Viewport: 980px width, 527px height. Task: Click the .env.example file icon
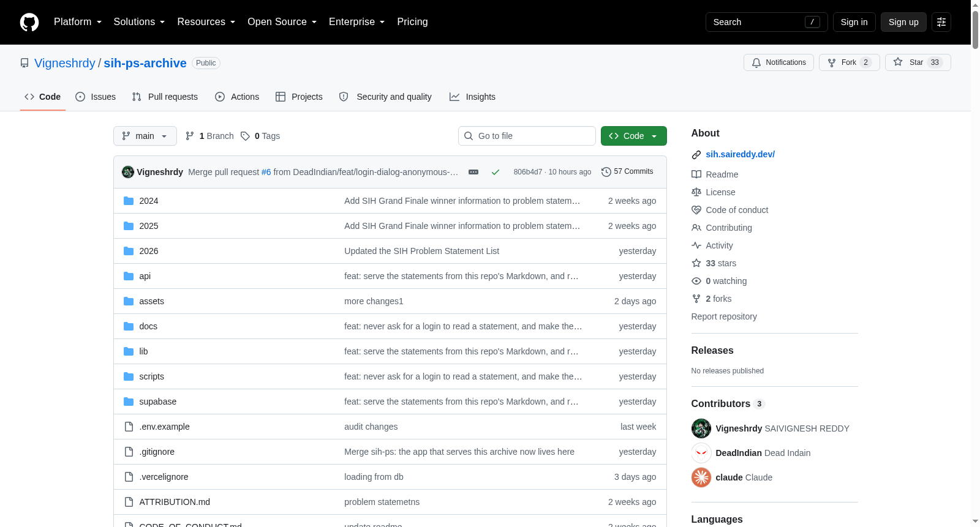[129, 427]
